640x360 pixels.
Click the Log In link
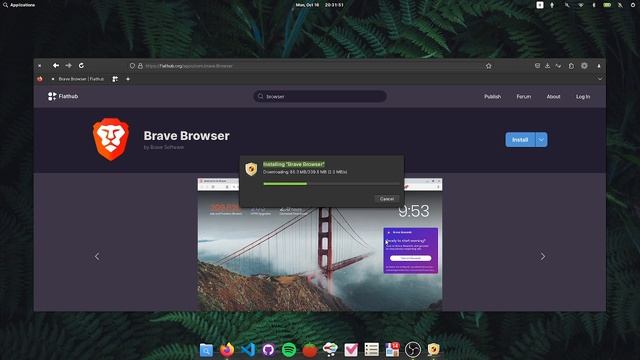[x=583, y=97]
